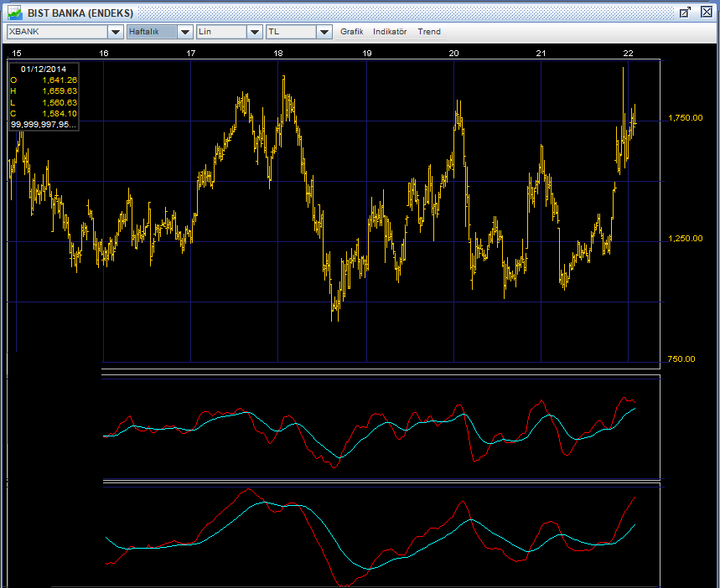Edit the XBANK symbol field
720x588 pixels.
[57, 32]
